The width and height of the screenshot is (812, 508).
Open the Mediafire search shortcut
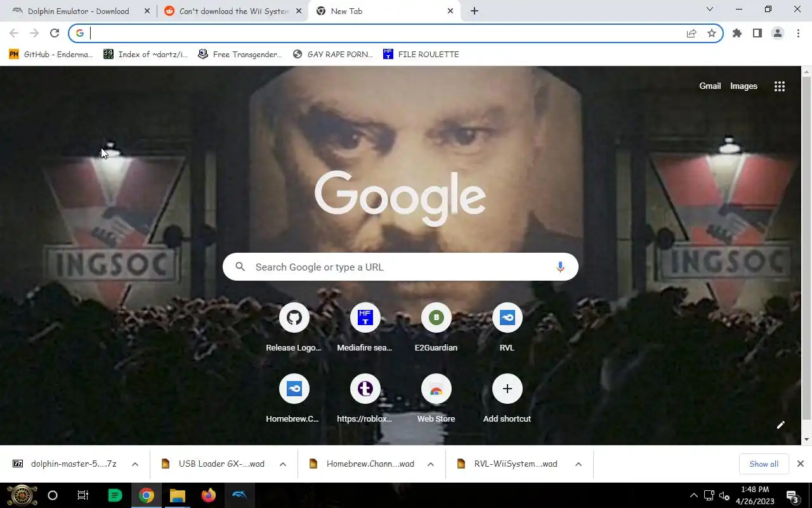365,328
